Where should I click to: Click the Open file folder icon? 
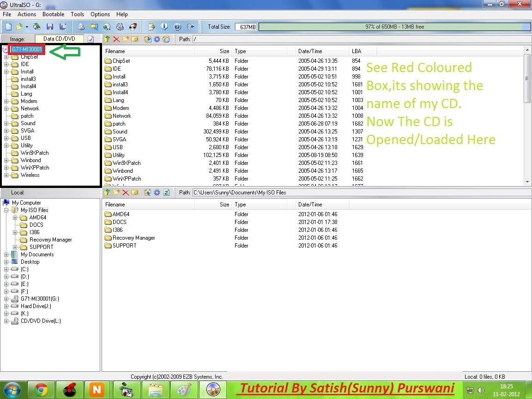(x=19, y=27)
